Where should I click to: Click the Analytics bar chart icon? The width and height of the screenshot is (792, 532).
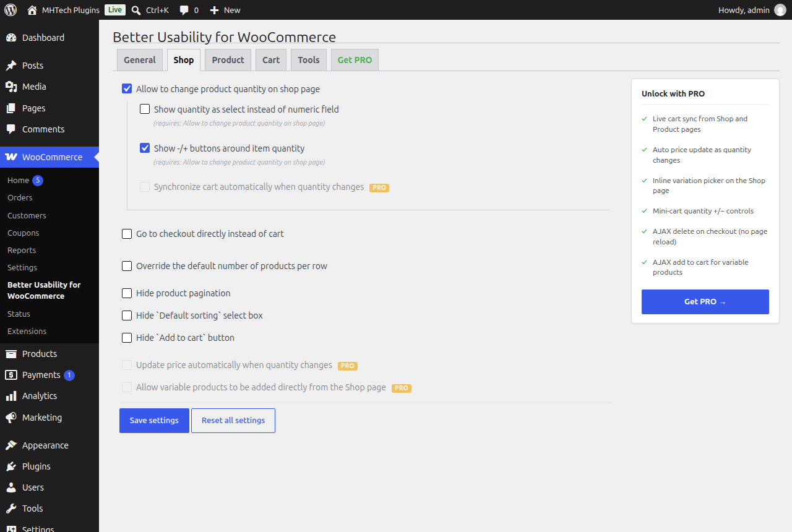(x=11, y=396)
